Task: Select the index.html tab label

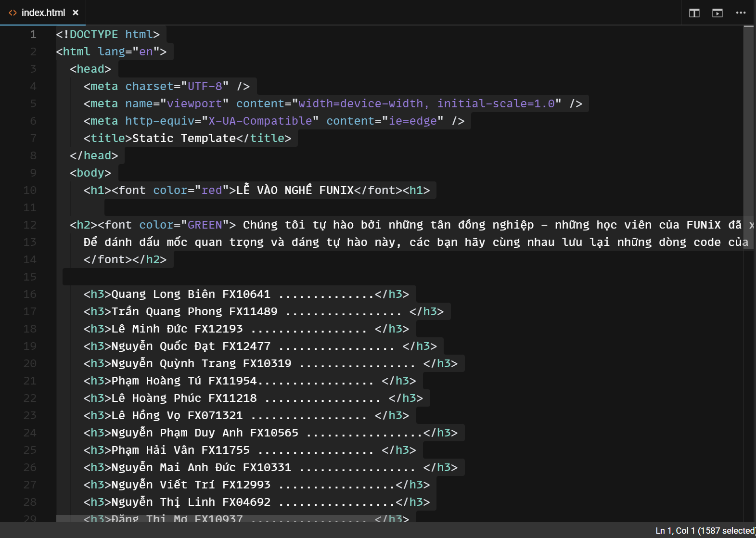Action: pos(43,13)
